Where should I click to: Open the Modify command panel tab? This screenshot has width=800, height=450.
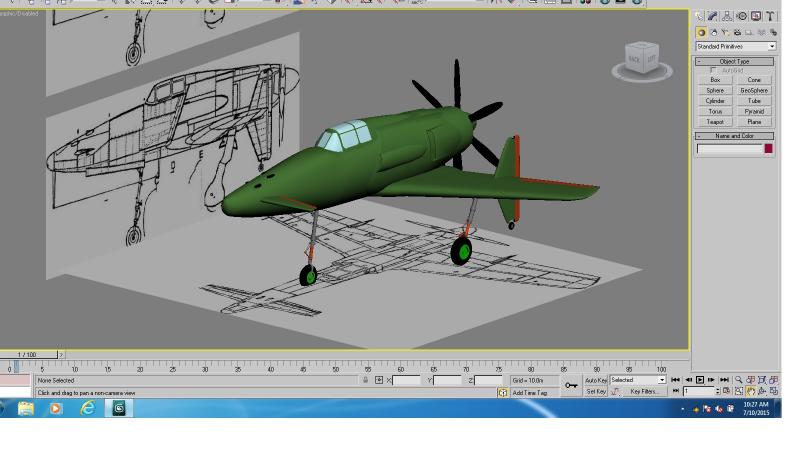click(712, 16)
